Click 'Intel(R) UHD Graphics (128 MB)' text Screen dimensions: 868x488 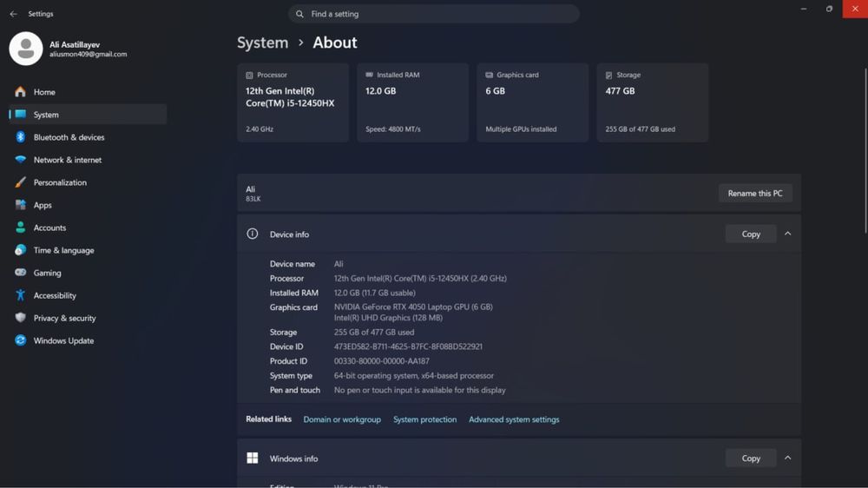coord(388,318)
